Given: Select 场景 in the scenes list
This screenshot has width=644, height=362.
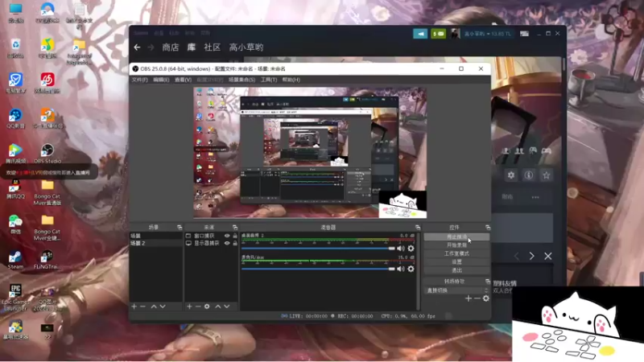Looking at the screenshot, I should pos(156,236).
